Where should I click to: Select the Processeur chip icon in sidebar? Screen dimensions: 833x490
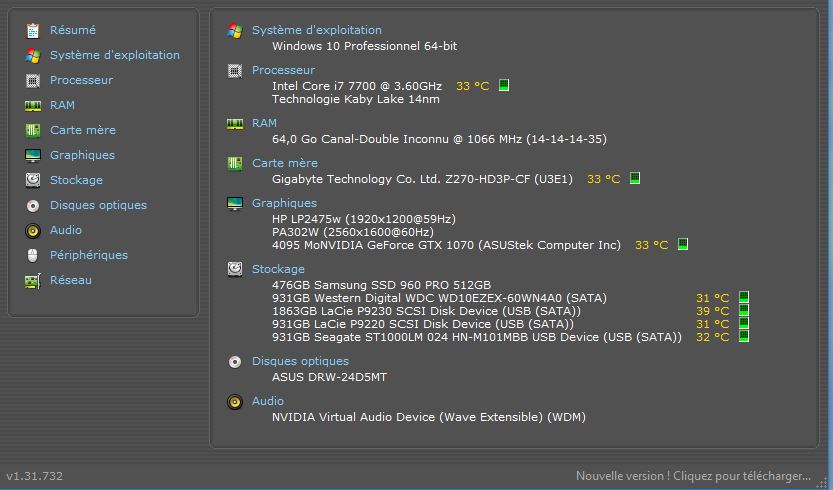(x=32, y=80)
